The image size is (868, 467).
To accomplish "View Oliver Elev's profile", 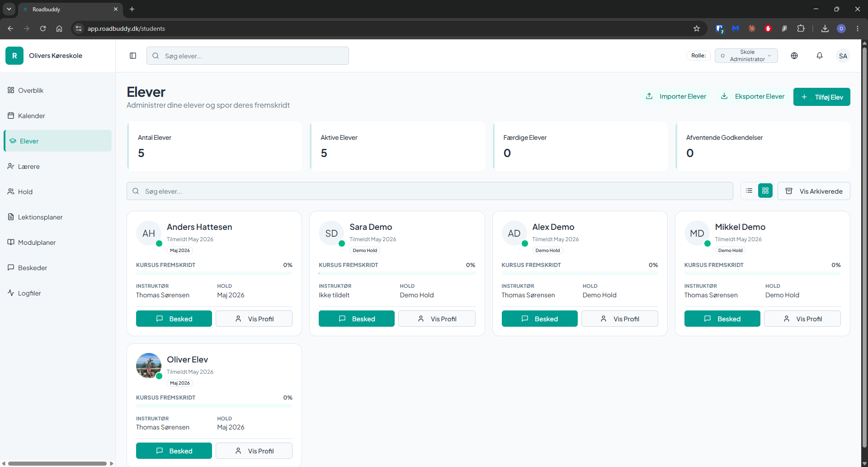I will [254, 451].
